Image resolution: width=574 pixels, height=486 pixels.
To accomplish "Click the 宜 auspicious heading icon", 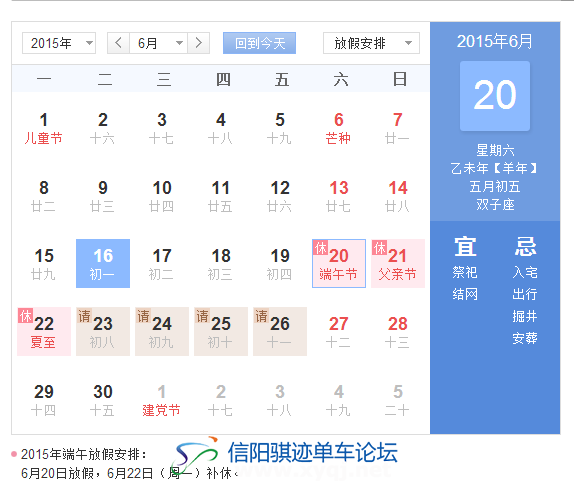I will [465, 246].
